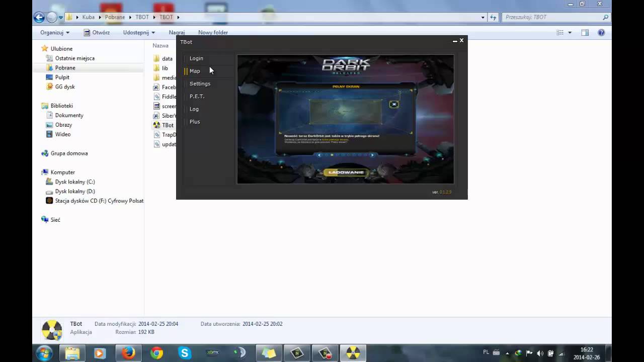Select Biblioteki in the navigation pane
The height and width of the screenshot is (362, 644).
pos(61,106)
